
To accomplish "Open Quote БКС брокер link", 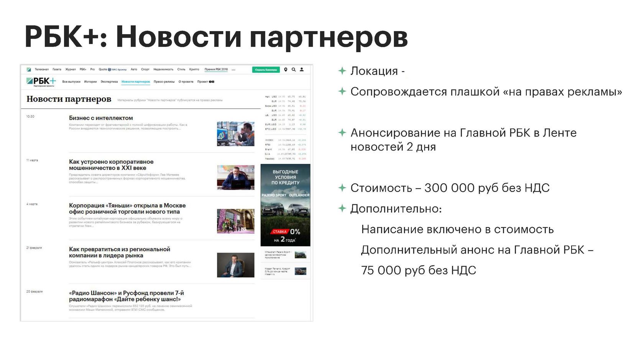I will pos(113,69).
